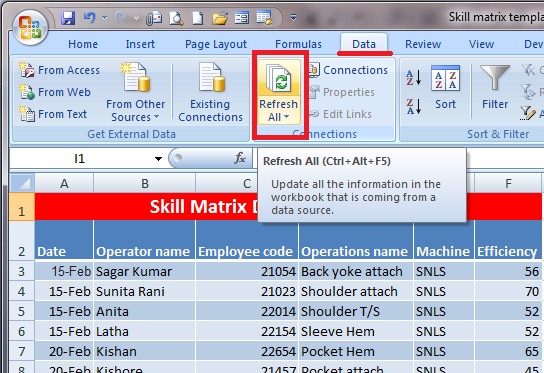Viewport: 544px width, 373px height.
Task: Select column B header
Action: (145, 183)
